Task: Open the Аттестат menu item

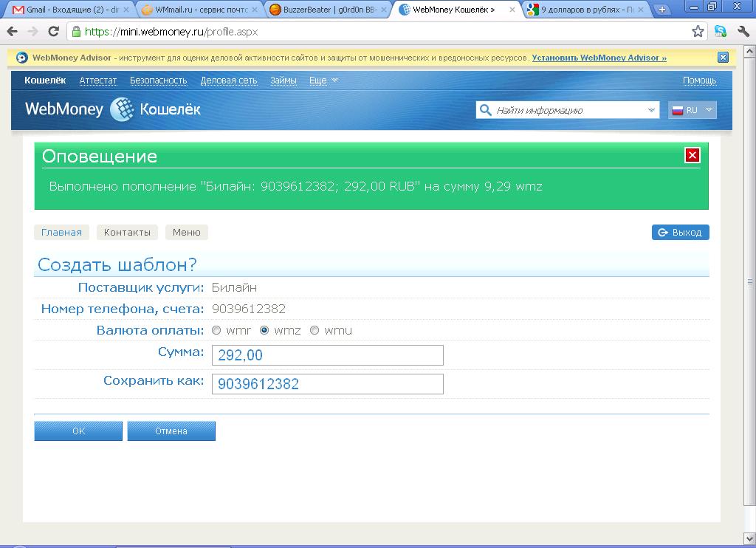Action: (x=98, y=81)
